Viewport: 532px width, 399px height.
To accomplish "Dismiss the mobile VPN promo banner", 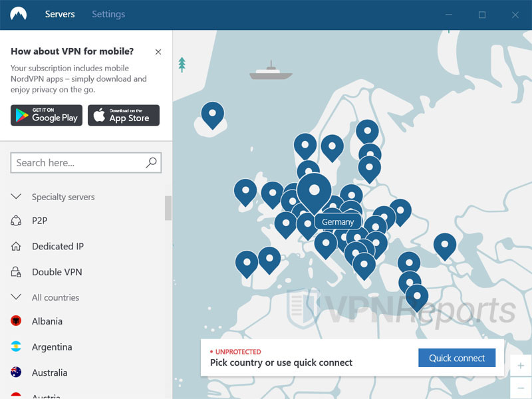I will [158, 52].
